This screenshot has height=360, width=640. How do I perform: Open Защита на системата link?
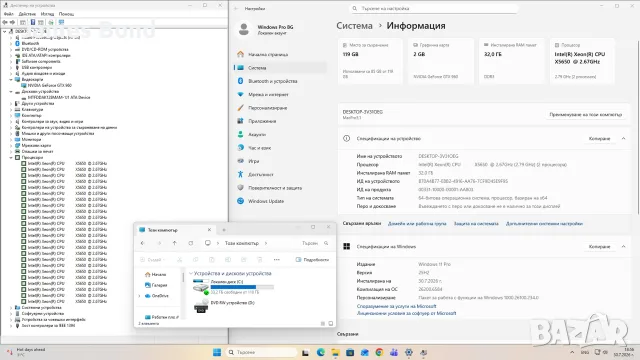click(x=476, y=224)
